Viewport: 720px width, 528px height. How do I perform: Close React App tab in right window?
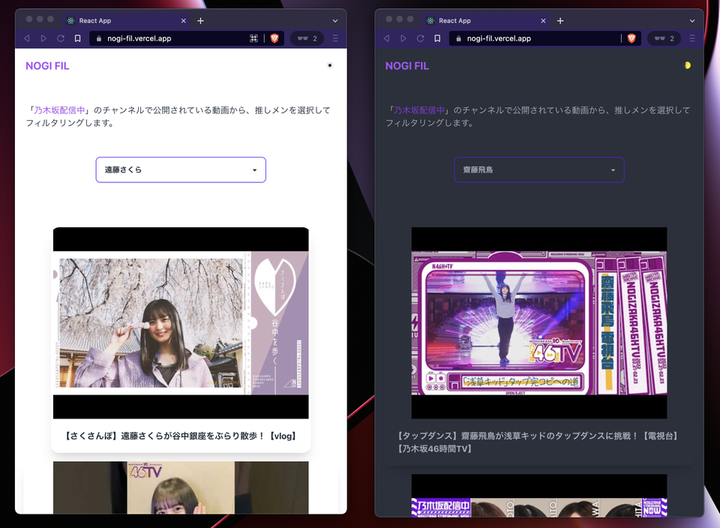(543, 21)
